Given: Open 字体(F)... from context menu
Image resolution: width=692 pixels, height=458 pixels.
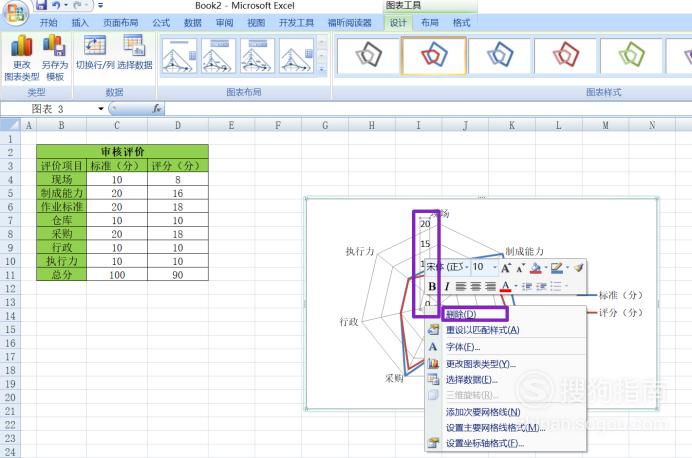Looking at the screenshot, I should pos(507,347).
